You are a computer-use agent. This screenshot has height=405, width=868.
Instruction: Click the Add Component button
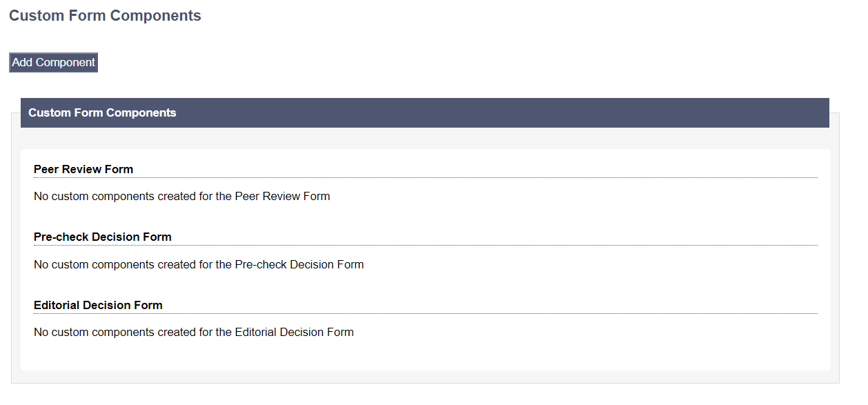point(53,63)
